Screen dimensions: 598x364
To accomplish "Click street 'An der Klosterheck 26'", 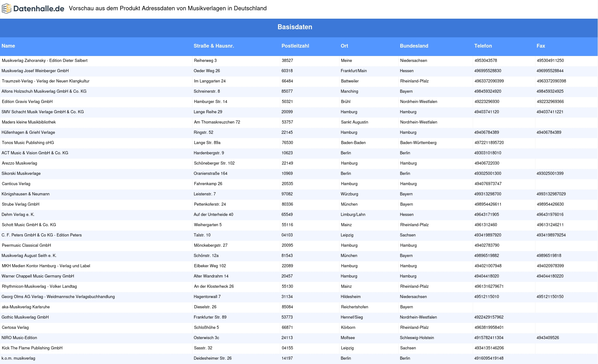I will [x=214, y=287].
